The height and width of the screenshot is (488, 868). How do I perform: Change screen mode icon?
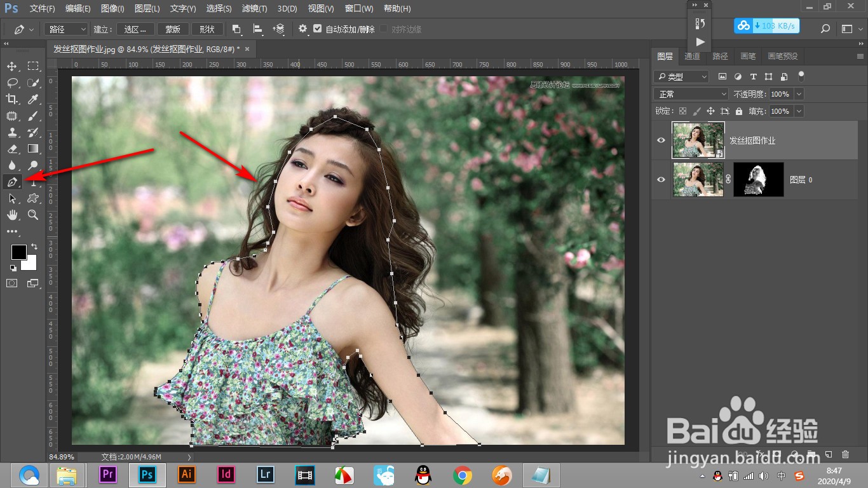coord(33,283)
